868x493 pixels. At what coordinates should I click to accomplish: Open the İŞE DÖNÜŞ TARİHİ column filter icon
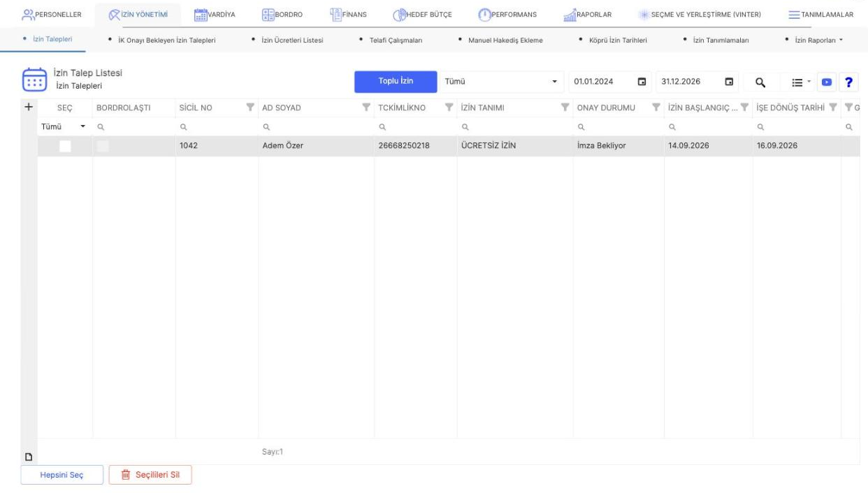pyautogui.click(x=833, y=108)
